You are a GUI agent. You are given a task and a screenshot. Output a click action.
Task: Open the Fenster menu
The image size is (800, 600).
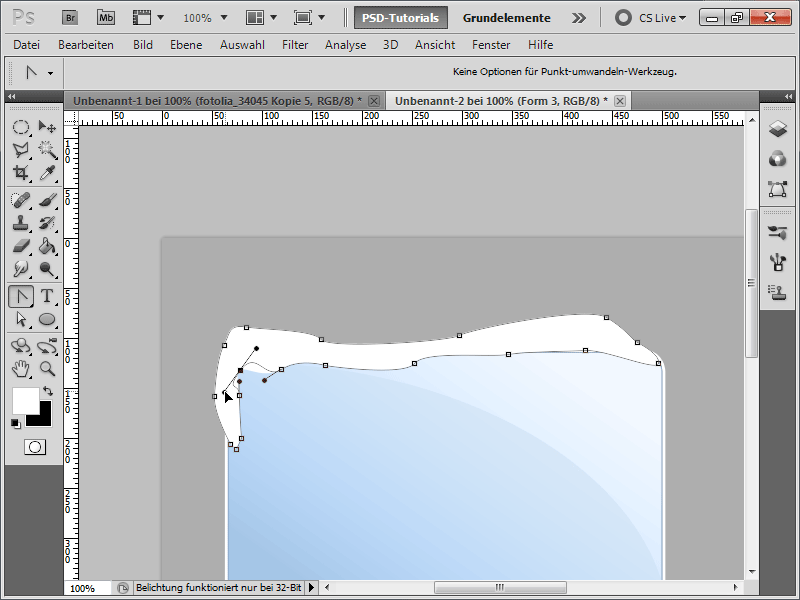491,45
